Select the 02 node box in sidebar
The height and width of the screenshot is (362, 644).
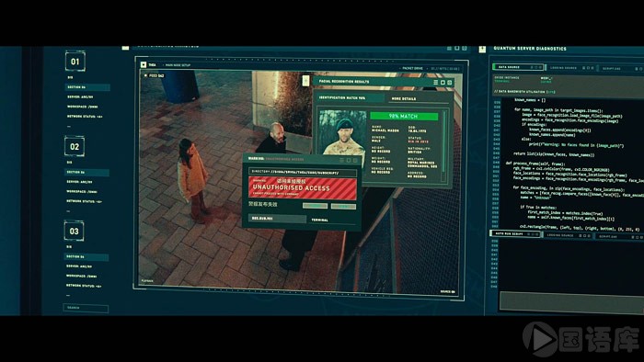click(x=75, y=146)
